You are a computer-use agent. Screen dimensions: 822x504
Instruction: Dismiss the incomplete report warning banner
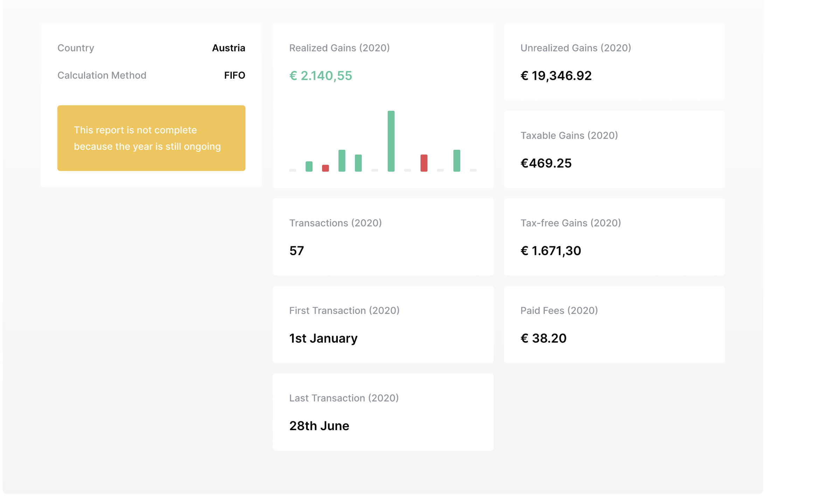(x=151, y=138)
